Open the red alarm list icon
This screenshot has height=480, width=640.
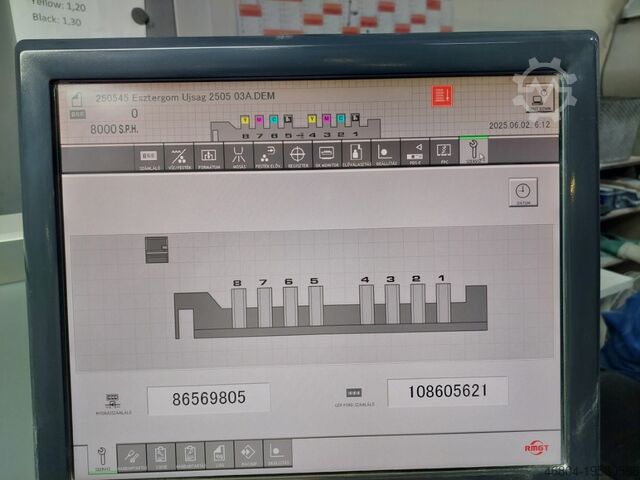[442, 96]
